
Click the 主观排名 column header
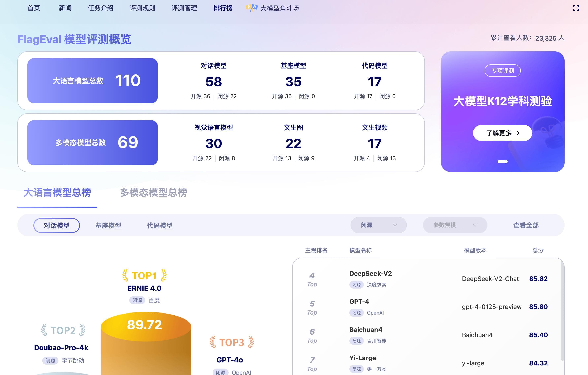pyautogui.click(x=316, y=250)
